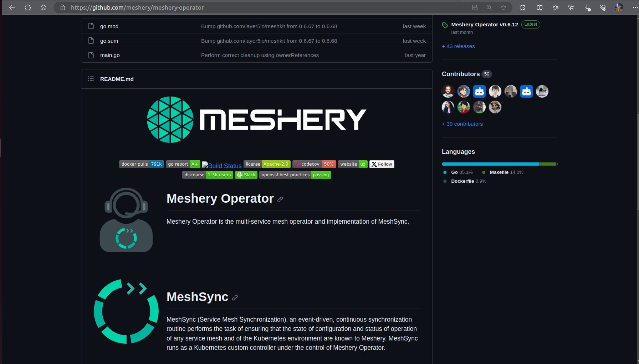Open the first contributor avatar
639x364 pixels.
pos(448,91)
